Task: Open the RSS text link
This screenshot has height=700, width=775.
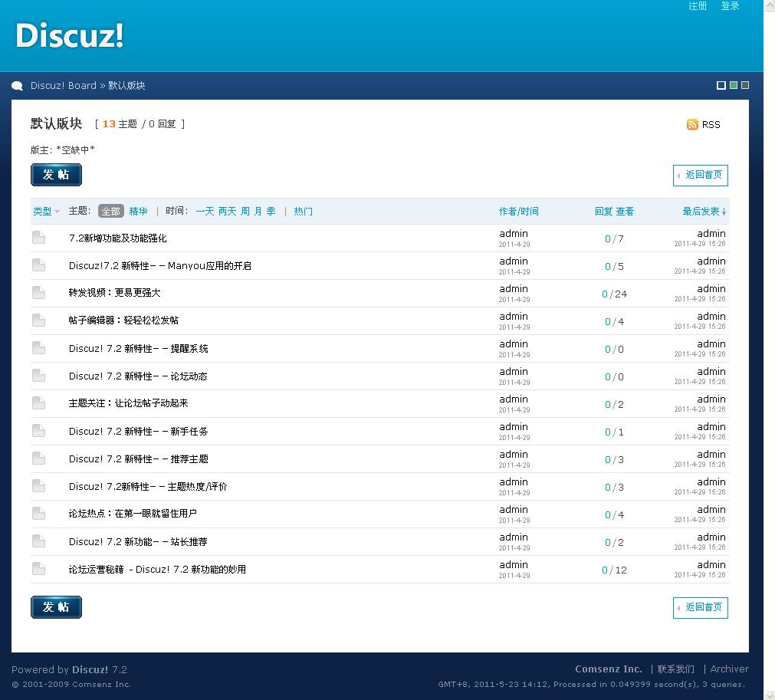Action: (x=711, y=124)
